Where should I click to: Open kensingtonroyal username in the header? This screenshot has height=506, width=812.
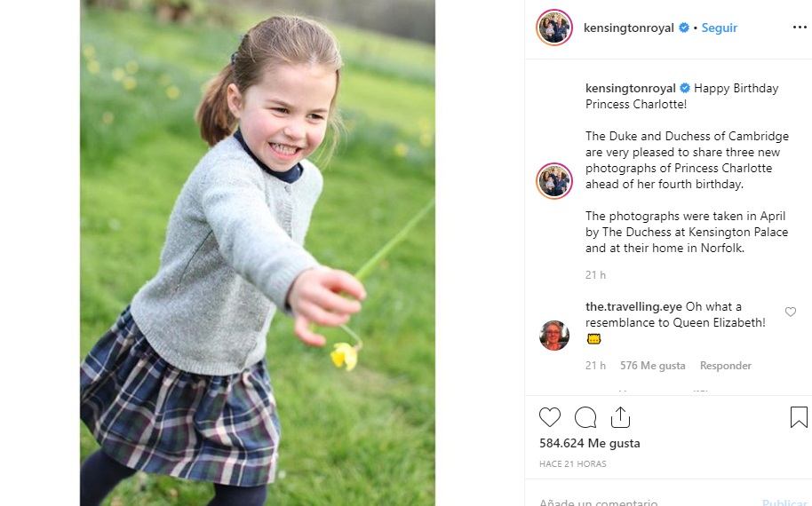point(629,28)
